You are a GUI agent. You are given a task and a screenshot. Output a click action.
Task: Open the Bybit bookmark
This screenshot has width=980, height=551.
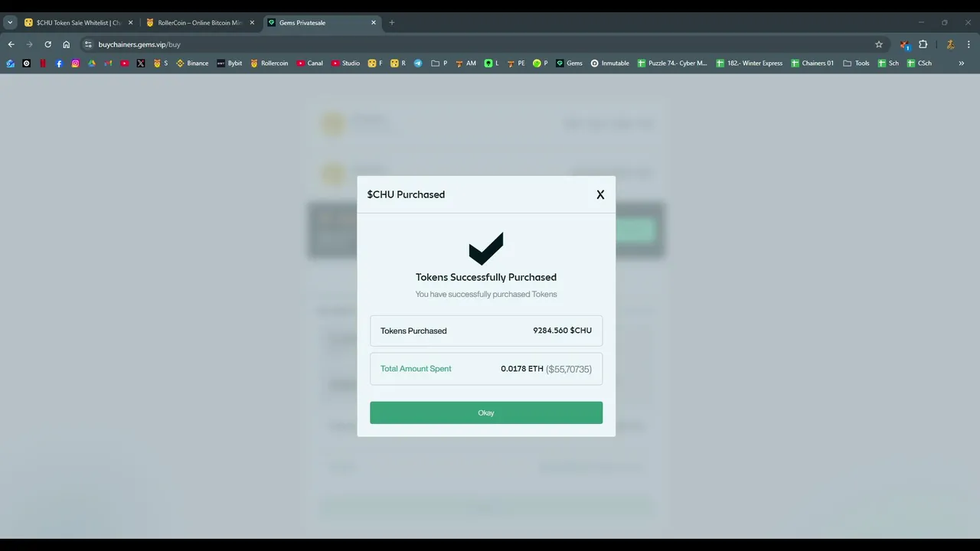click(x=230, y=64)
